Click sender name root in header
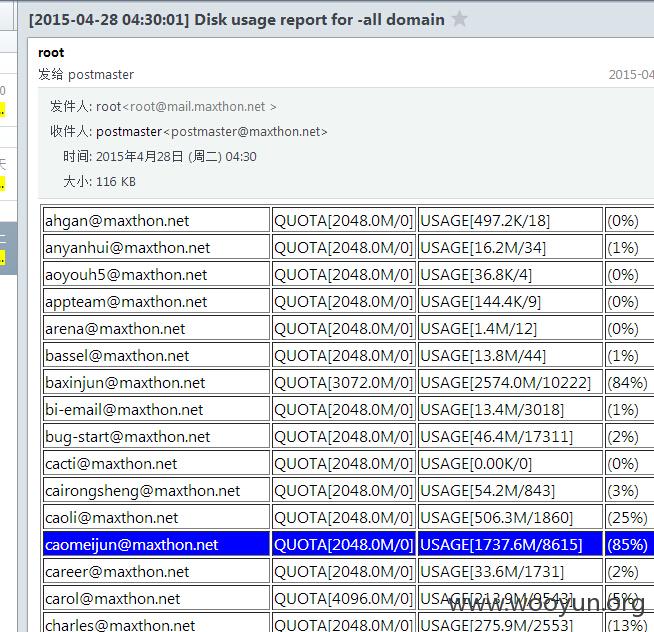This screenshot has width=654, height=632. pyautogui.click(x=51, y=53)
